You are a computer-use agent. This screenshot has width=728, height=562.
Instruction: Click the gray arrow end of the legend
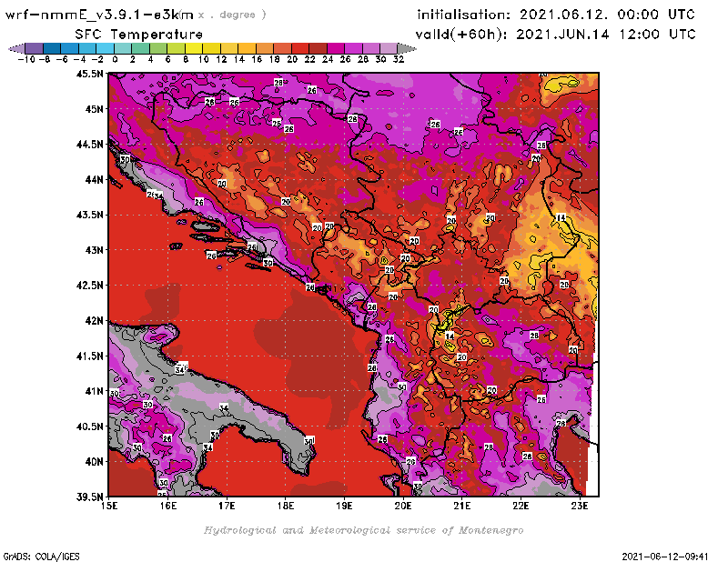[x=406, y=49]
